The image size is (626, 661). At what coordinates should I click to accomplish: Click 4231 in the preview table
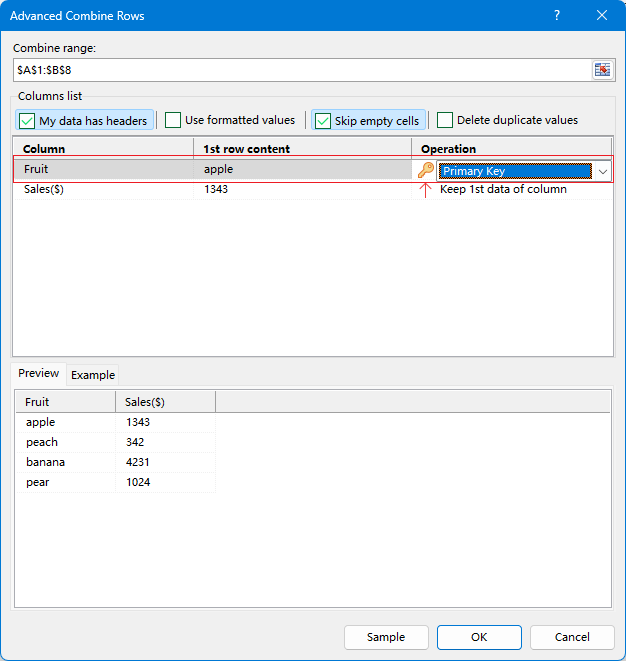[x=137, y=462]
